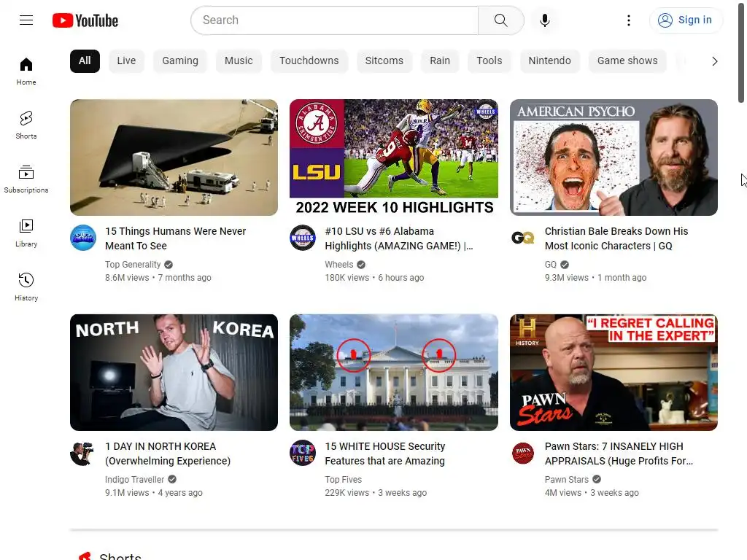Image resolution: width=747 pixels, height=560 pixels.
Task: Select the Live filter chip
Action: click(126, 61)
